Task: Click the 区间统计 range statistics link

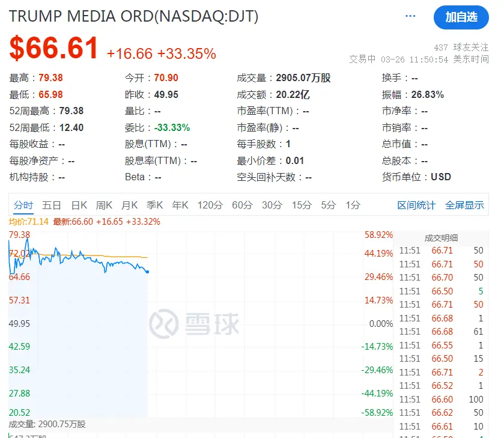Action: [416, 205]
